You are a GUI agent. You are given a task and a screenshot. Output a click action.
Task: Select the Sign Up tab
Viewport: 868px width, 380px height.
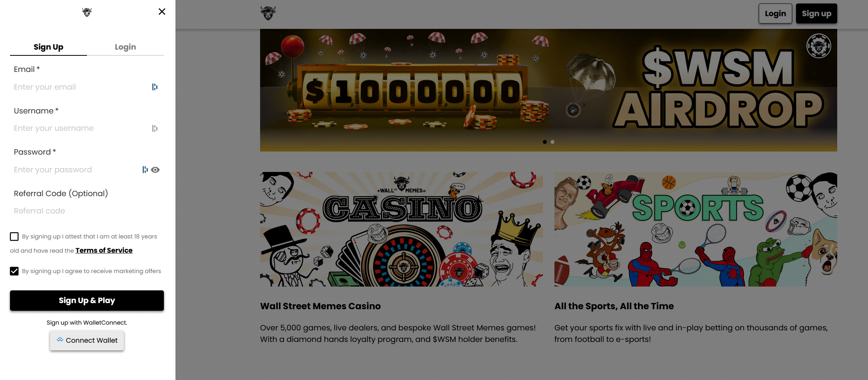pyautogui.click(x=48, y=47)
